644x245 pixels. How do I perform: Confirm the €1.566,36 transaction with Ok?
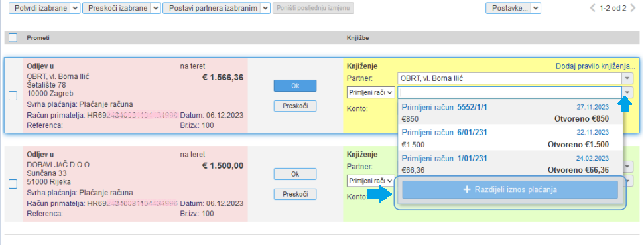point(295,86)
